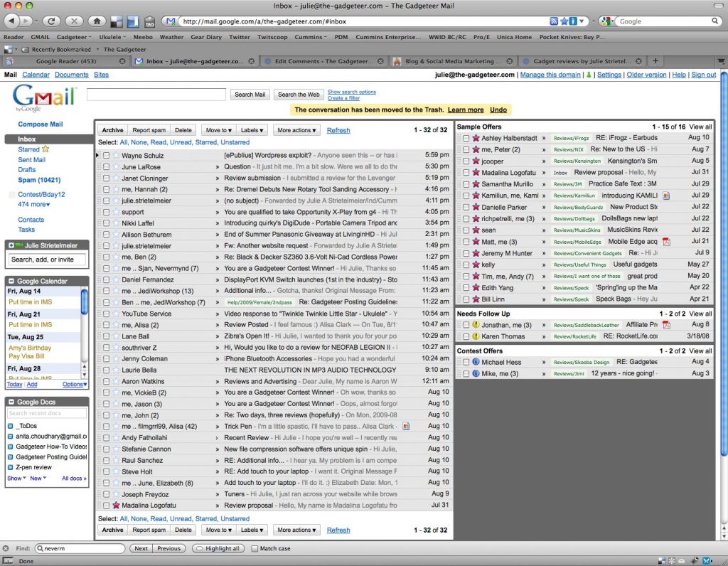Tick the Match case checkbox
This screenshot has width=728, height=566.
pyautogui.click(x=255, y=548)
